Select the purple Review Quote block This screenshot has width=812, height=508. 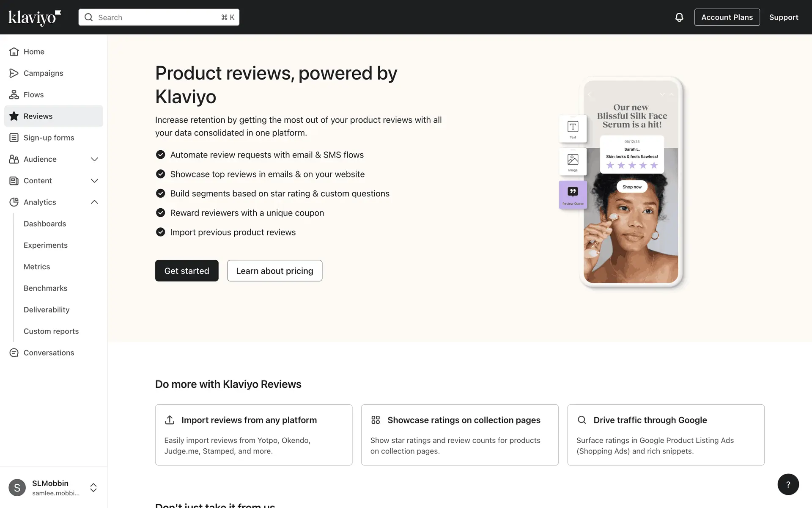point(573,194)
